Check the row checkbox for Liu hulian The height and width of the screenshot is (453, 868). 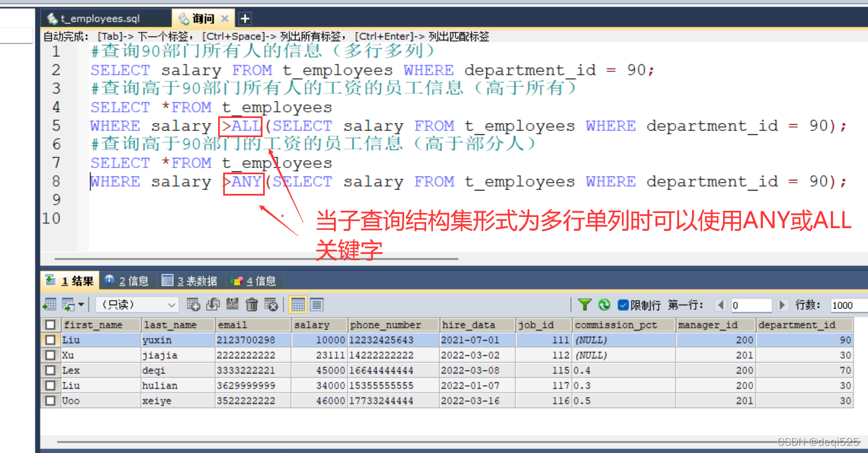51,386
